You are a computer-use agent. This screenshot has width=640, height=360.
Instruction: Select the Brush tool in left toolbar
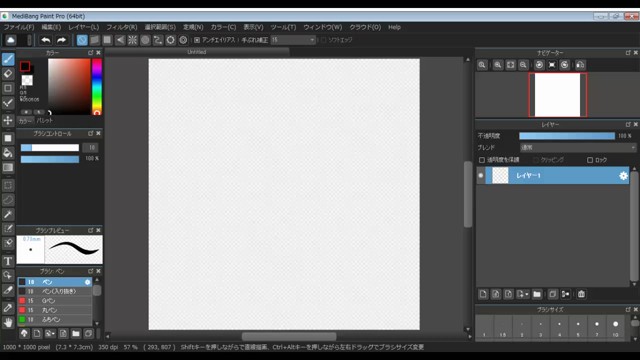point(8,59)
